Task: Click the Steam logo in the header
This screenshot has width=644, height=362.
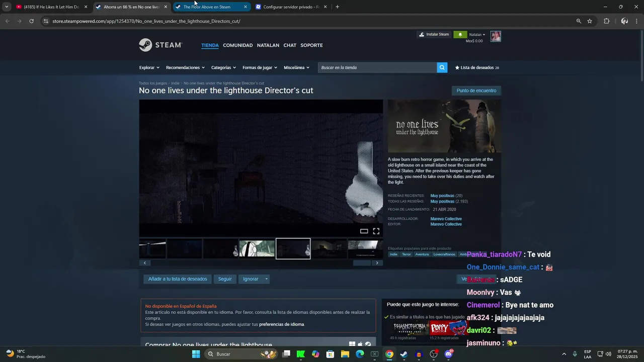Action: coord(160,45)
